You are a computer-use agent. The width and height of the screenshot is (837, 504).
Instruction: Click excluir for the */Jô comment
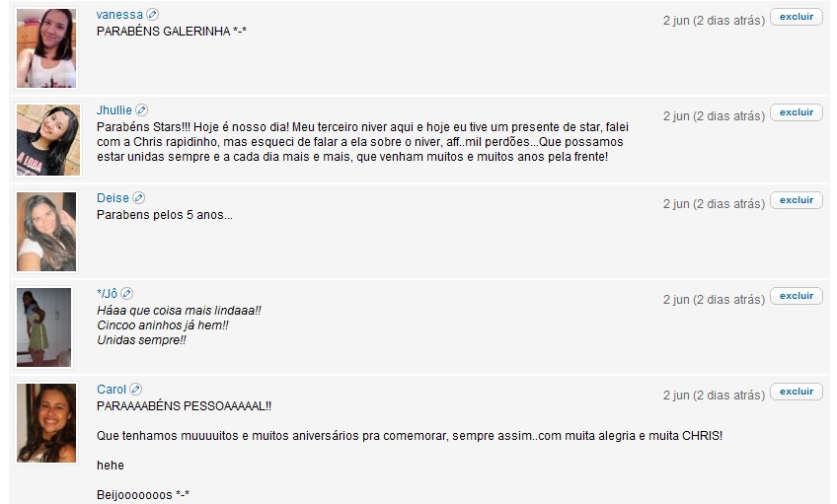click(797, 296)
